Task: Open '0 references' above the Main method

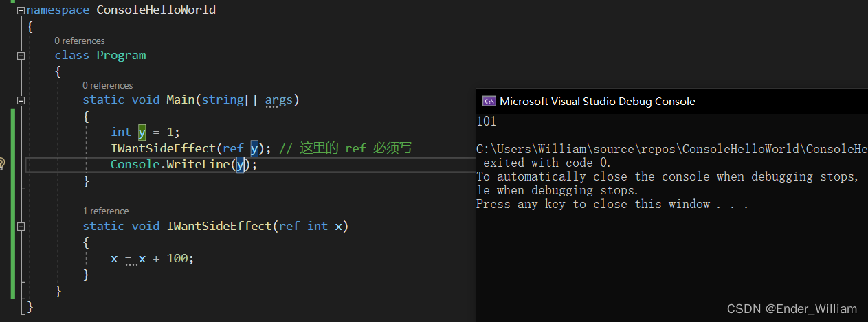Action: (107, 85)
